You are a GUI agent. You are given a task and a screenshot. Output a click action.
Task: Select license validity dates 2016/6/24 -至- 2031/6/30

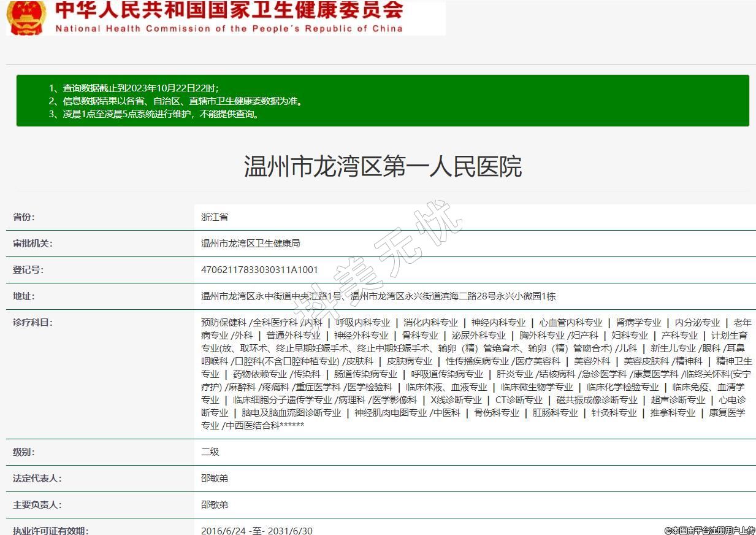point(256,530)
